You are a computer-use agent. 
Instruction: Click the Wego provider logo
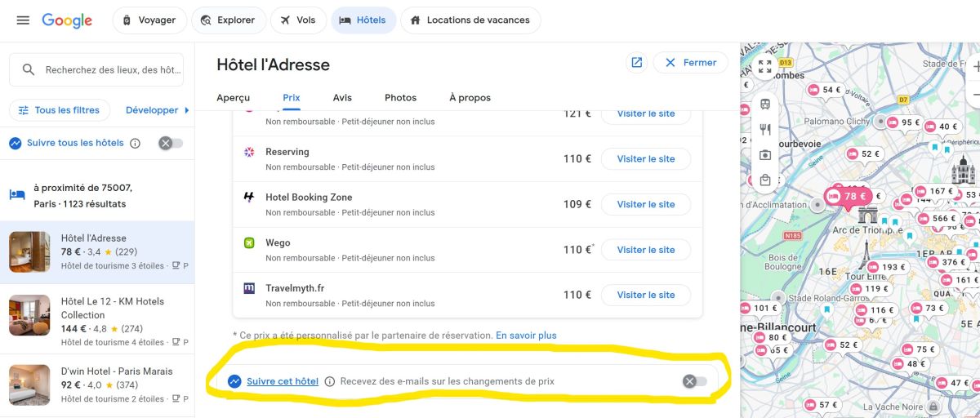pos(250,242)
